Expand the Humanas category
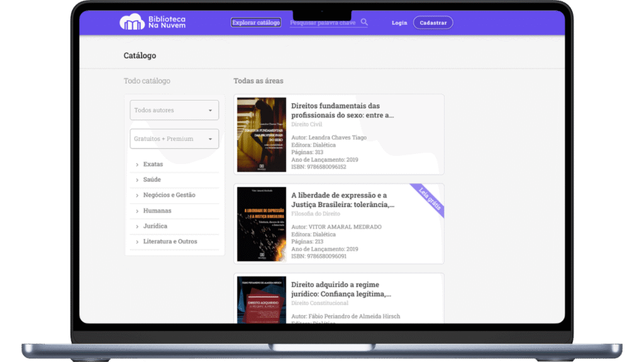Screen dimensions: 644x362 coord(174,211)
